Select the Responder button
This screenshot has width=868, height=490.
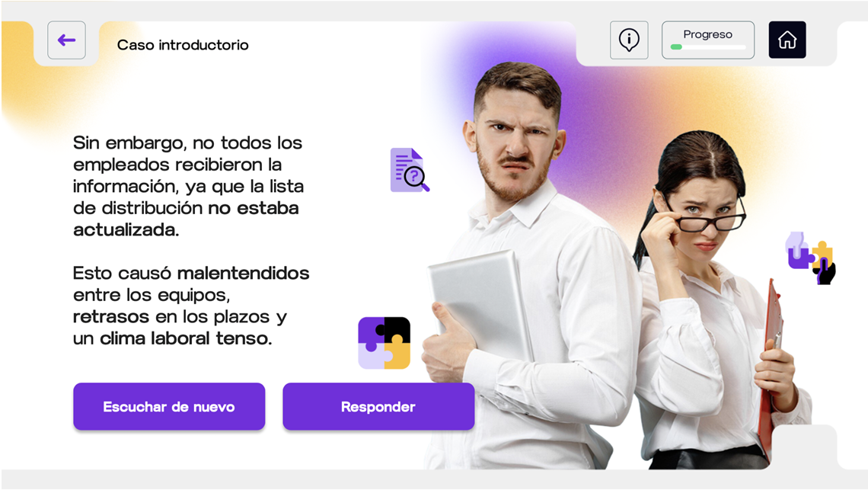point(378,407)
